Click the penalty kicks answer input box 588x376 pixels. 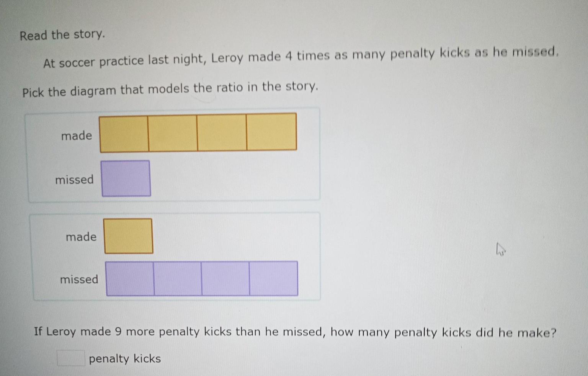(x=71, y=358)
